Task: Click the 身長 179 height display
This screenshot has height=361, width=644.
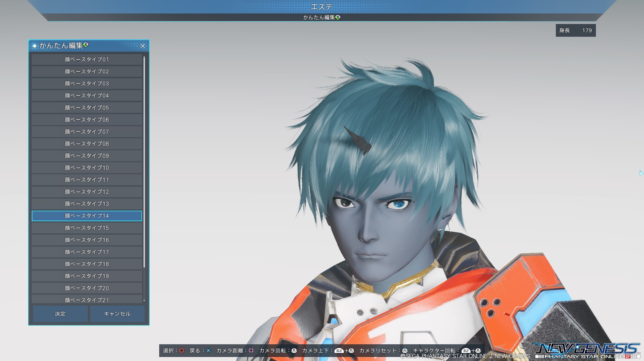Action: point(576,31)
